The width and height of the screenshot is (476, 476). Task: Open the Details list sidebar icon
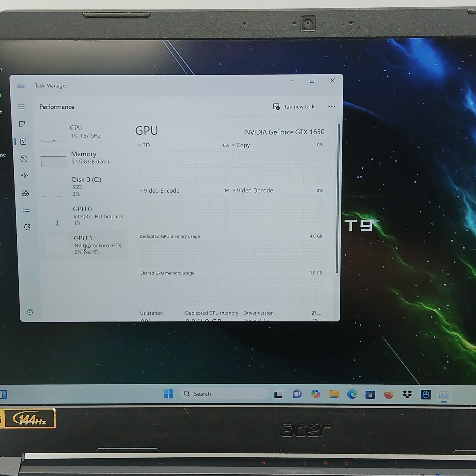point(26,210)
